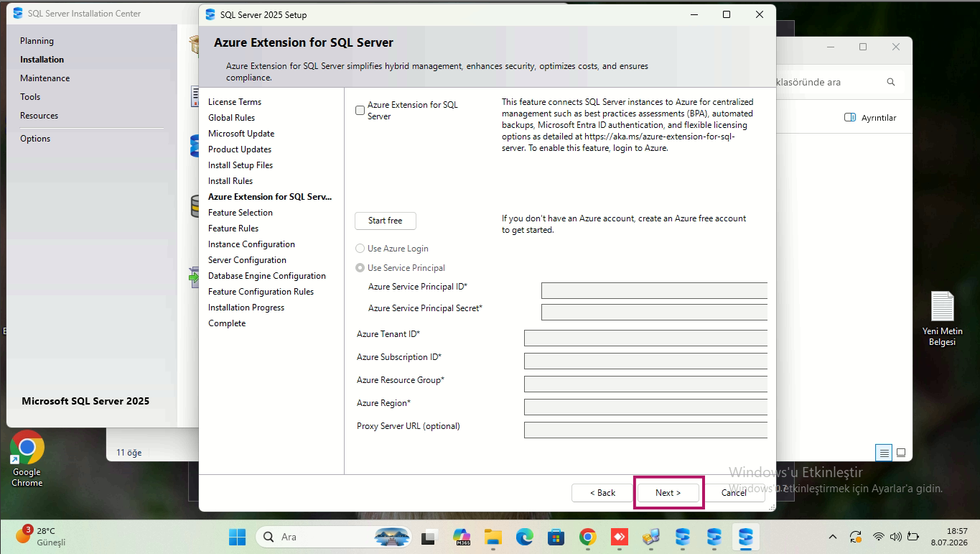Enable the Azure Extension for SQL Server checkbox
Screen dimensions: 980x554
[360, 110]
